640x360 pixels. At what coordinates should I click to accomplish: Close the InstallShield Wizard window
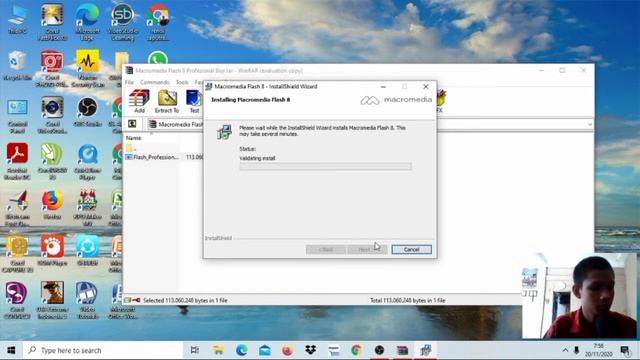[x=426, y=87]
